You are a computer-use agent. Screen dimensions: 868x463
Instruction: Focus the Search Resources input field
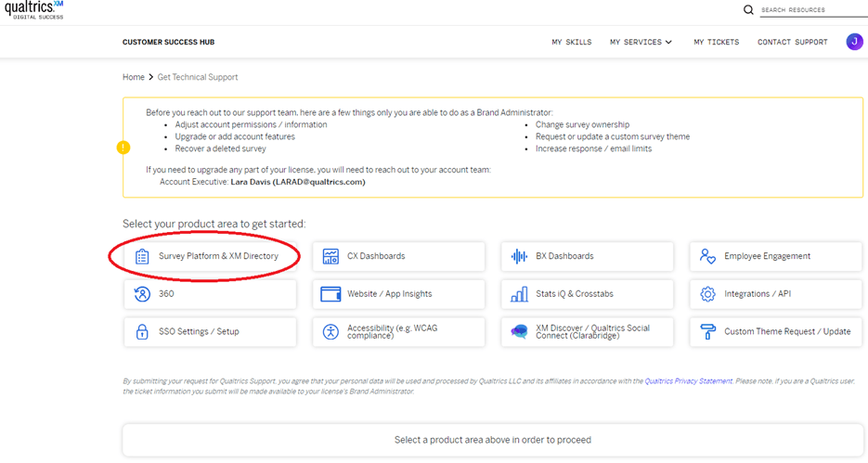812,10
